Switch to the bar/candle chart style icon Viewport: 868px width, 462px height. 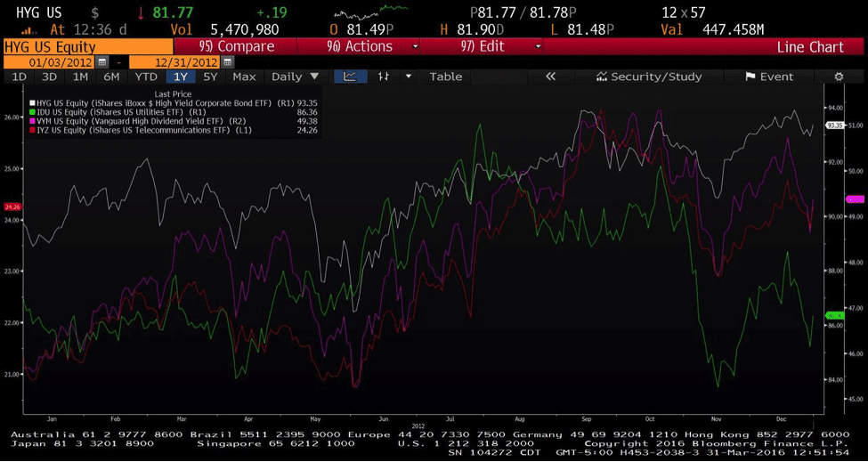383,77
